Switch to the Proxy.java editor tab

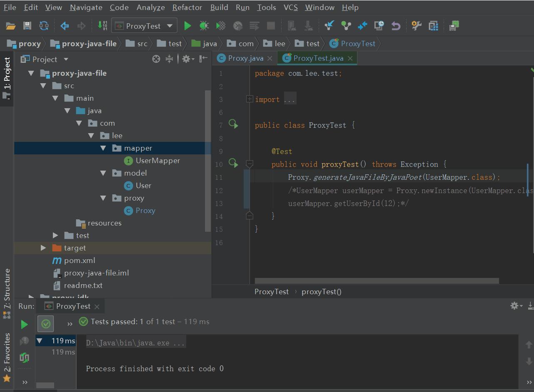coord(245,58)
